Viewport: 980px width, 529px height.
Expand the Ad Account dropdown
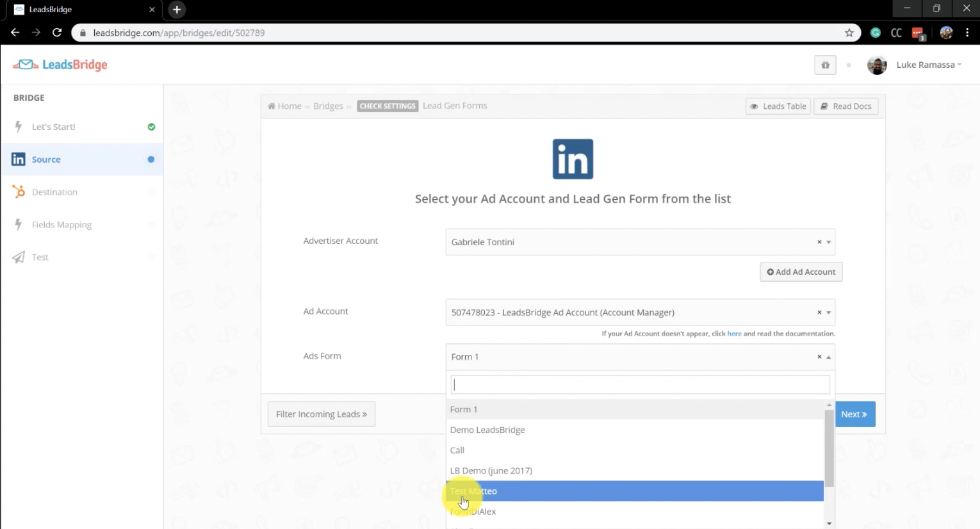(x=641, y=313)
